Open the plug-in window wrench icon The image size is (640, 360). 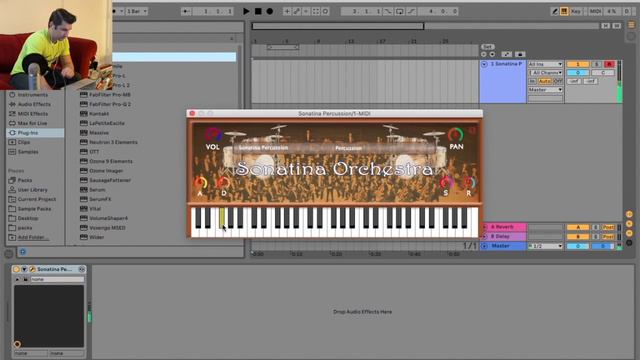tap(32, 269)
